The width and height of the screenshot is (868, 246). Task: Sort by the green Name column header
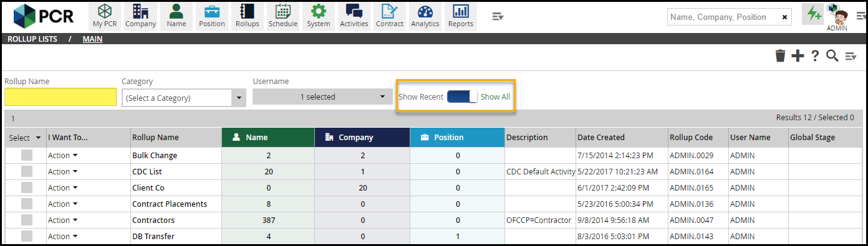pyautogui.click(x=268, y=138)
